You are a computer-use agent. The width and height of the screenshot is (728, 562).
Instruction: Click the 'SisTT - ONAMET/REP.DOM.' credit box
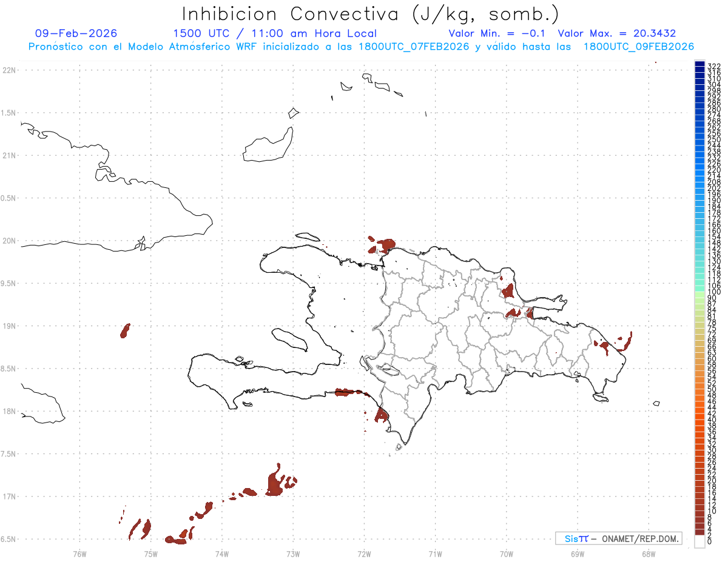tap(618, 538)
